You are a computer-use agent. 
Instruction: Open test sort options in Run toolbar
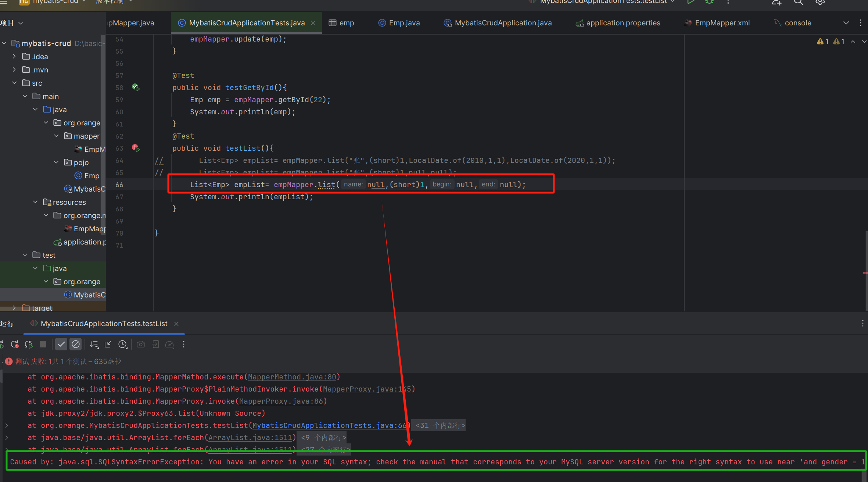94,344
